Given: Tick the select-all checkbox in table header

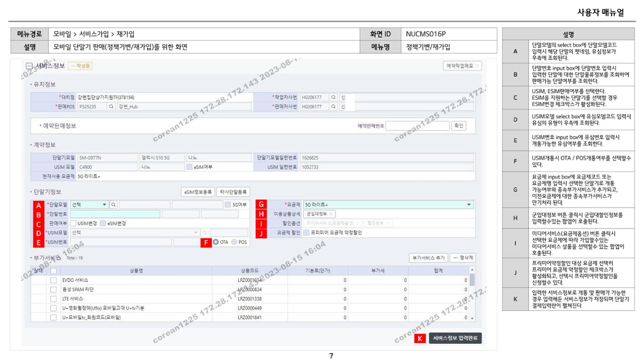Looking at the screenshot, I should [53, 271].
